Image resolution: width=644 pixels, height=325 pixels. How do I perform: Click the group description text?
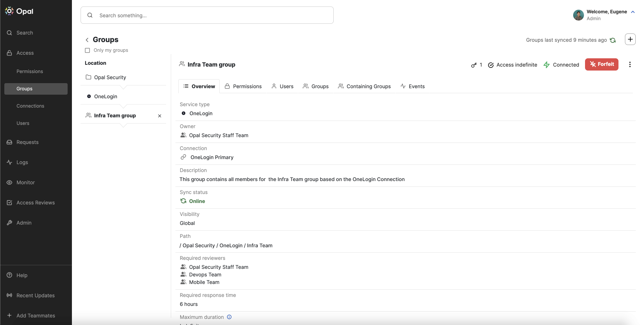[x=292, y=179]
